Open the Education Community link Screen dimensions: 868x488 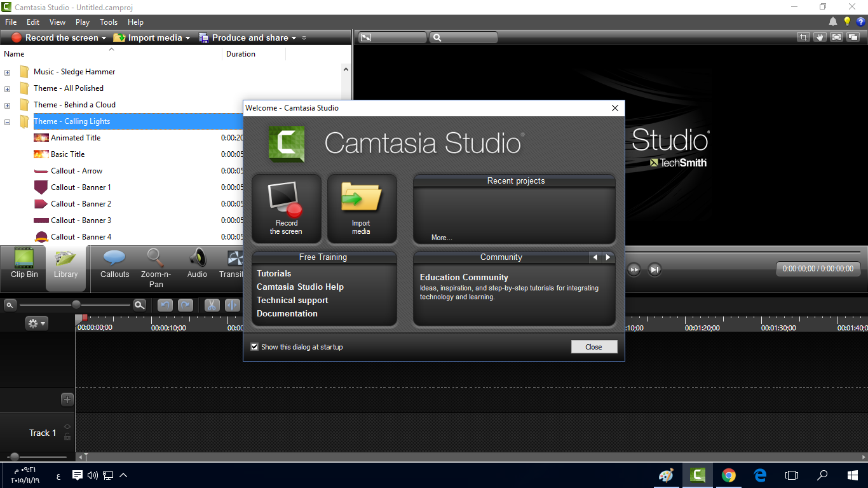pyautogui.click(x=464, y=277)
